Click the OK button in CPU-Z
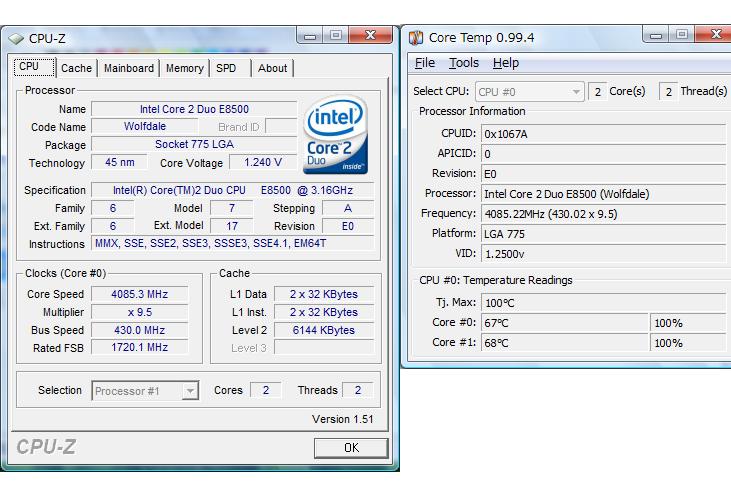The width and height of the screenshot is (731, 498). [351, 448]
